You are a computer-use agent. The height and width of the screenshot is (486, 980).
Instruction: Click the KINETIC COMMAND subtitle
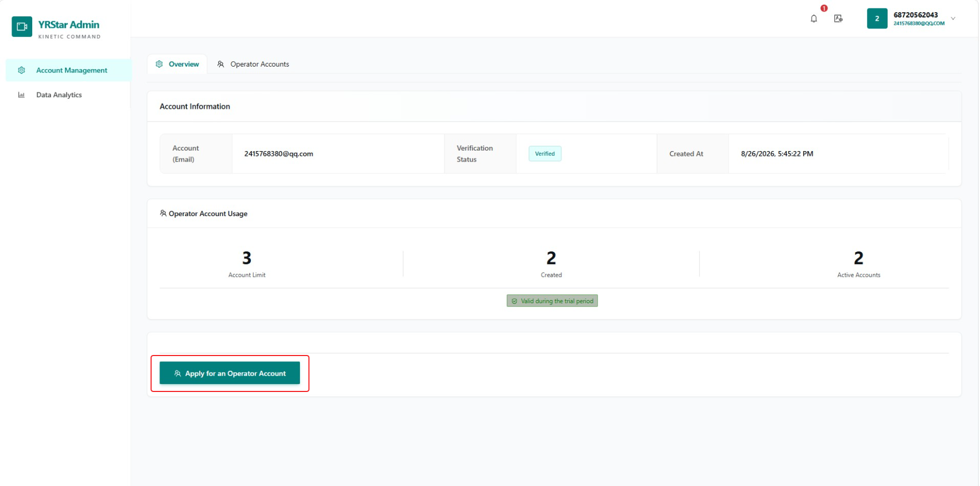[x=69, y=37]
